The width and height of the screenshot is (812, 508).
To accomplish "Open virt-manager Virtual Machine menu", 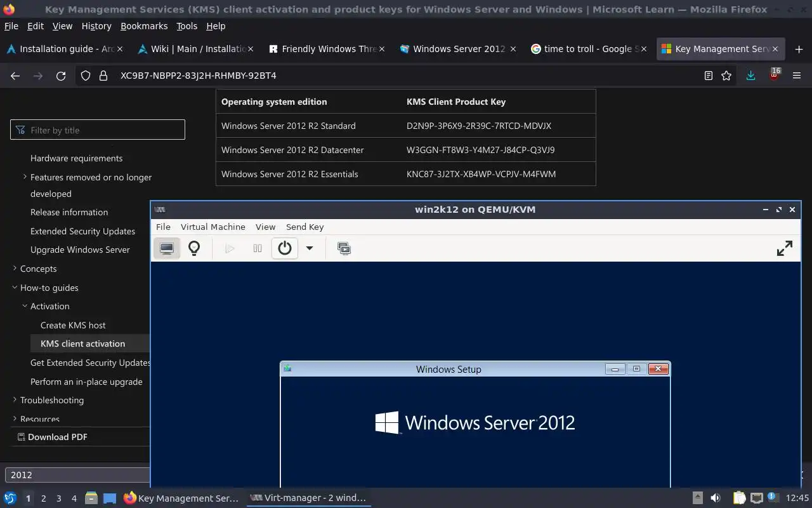I will [x=213, y=227].
